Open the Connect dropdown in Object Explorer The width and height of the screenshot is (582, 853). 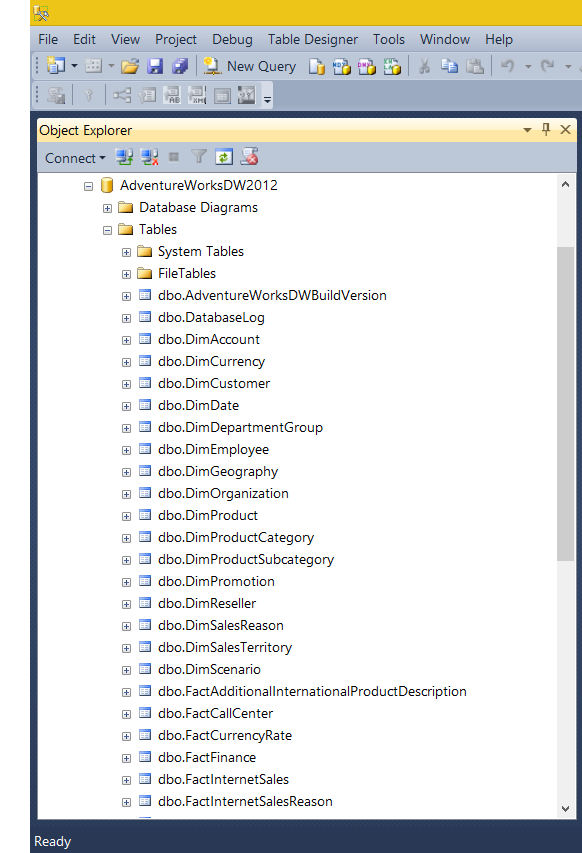click(x=75, y=158)
